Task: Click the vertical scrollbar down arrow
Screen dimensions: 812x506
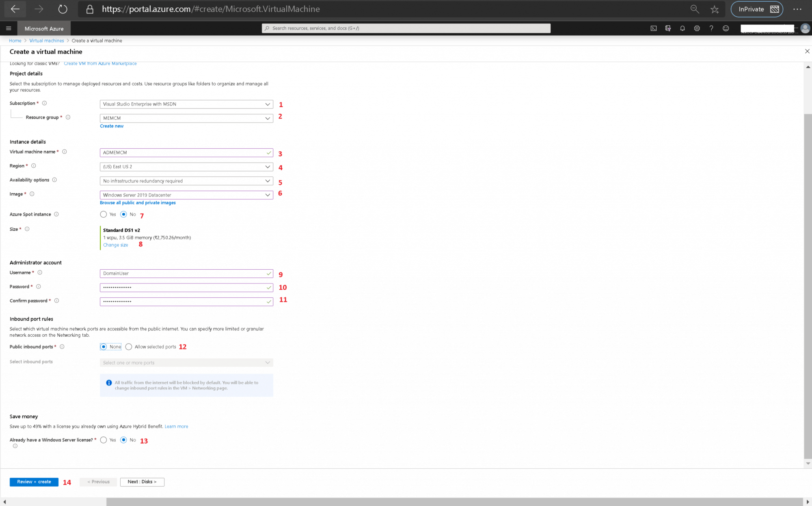Action: click(808, 463)
